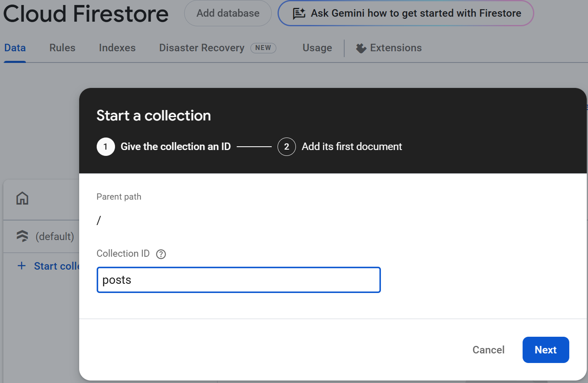Click the parent path slash value
Image resolution: width=588 pixels, height=383 pixels.
99,220
